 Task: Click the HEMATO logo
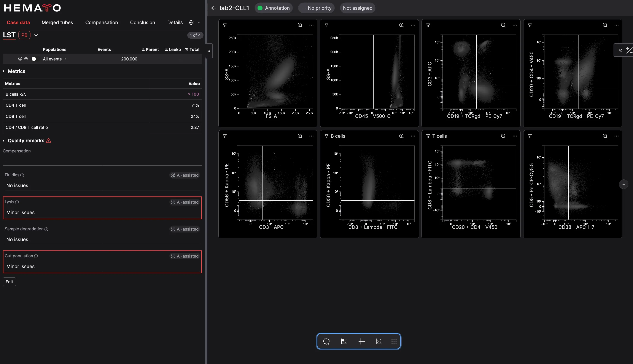point(32,8)
